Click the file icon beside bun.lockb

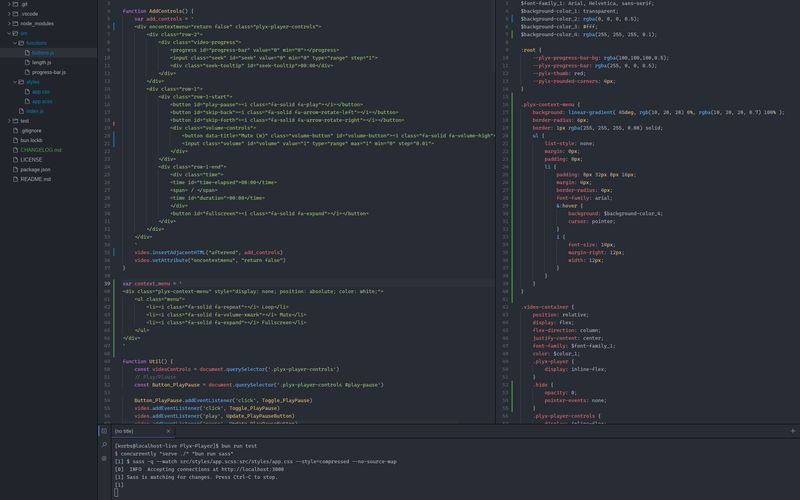pos(15,140)
